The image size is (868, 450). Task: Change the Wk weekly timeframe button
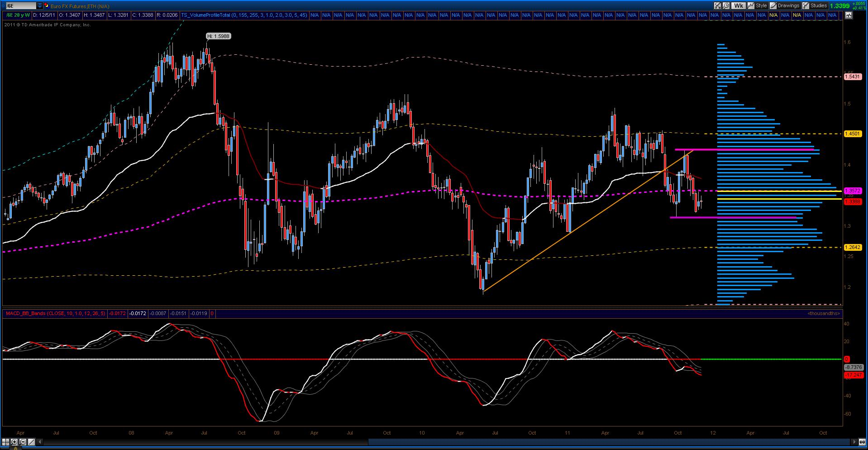coord(738,5)
